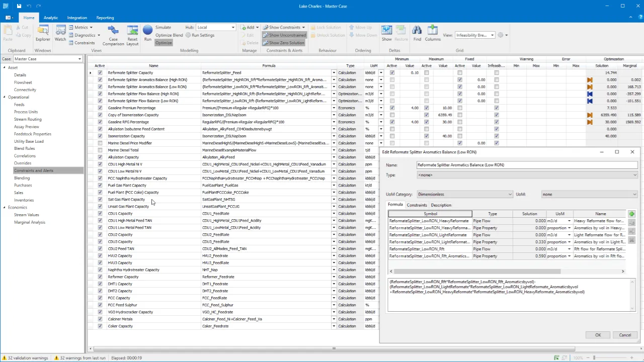
Task: Toggle Show Unconstrained filter
Action: click(284, 35)
